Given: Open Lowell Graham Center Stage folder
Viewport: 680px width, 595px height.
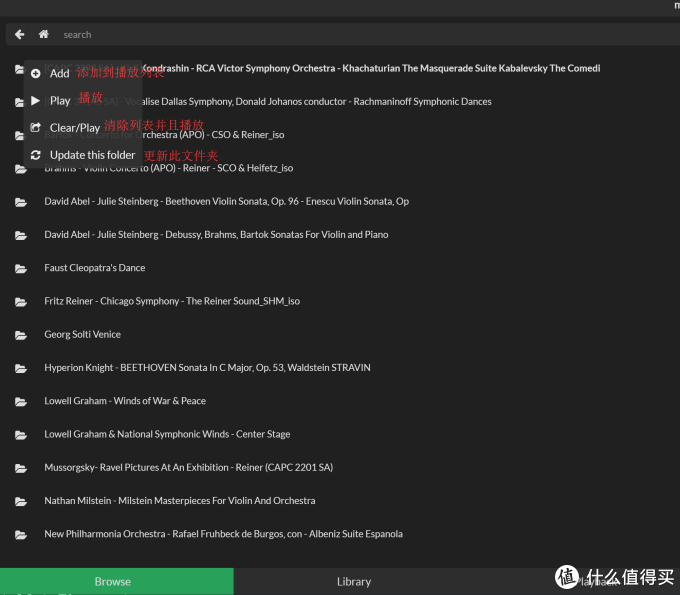Looking at the screenshot, I should pyautogui.click(x=167, y=434).
